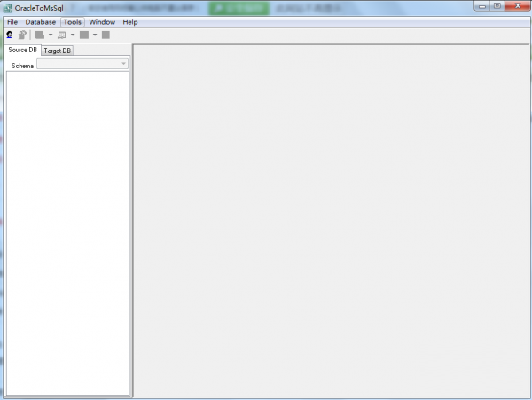532x400 pixels.
Task: Switch to the Target DB tab
Action: (58, 51)
